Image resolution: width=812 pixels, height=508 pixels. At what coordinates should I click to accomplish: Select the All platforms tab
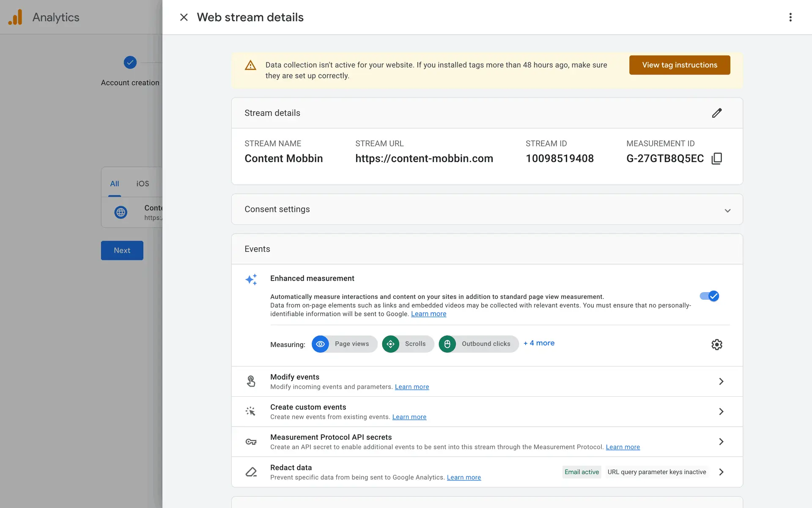(115, 184)
